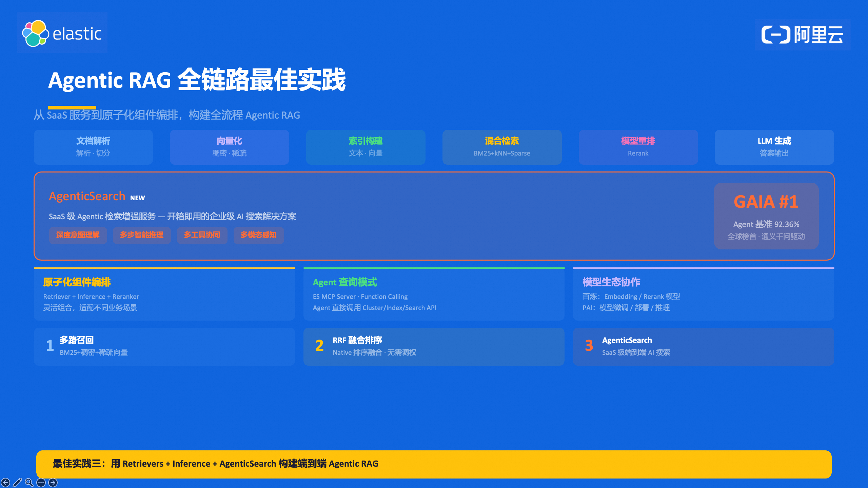Click the Elastic logo

tap(62, 33)
